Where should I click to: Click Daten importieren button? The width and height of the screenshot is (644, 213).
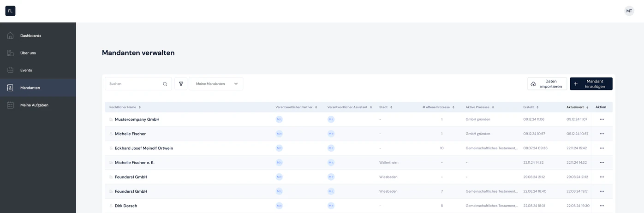coord(547,84)
